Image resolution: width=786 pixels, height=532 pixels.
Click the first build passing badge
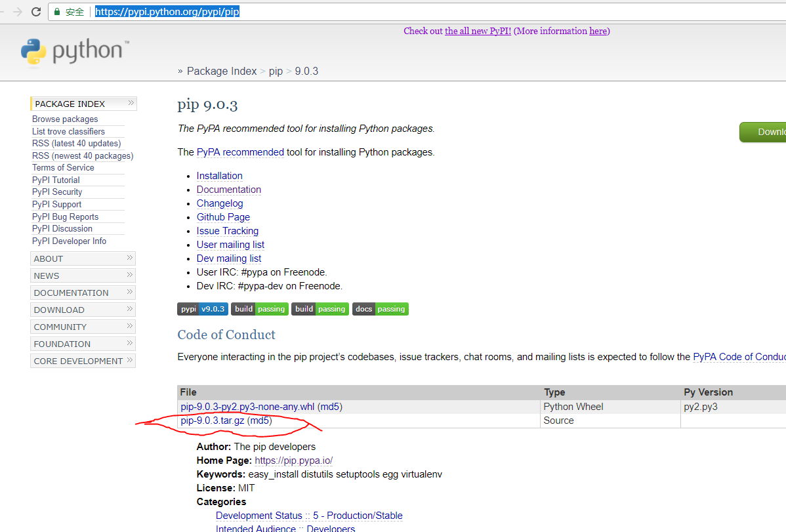260,309
